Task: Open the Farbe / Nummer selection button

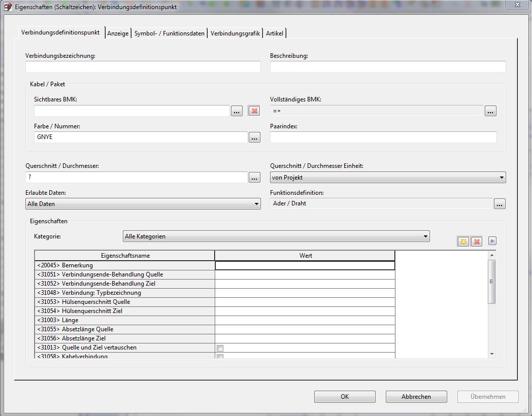Action: tap(254, 137)
